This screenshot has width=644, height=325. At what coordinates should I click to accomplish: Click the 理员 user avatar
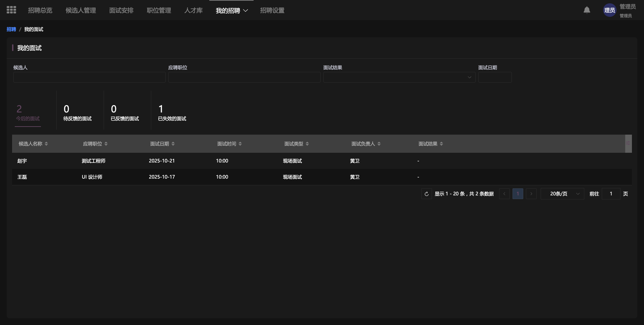(x=609, y=10)
